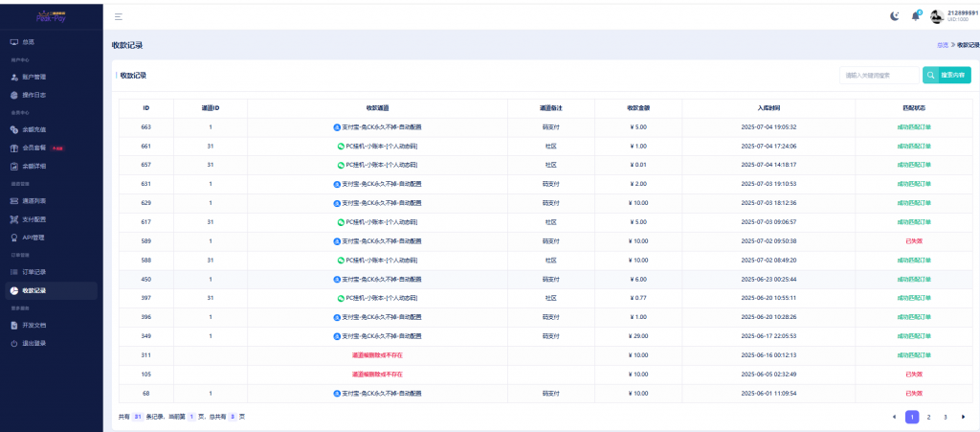
Task: Open the active 收款记录 sidebar menu item
Action: pyautogui.click(x=52, y=290)
